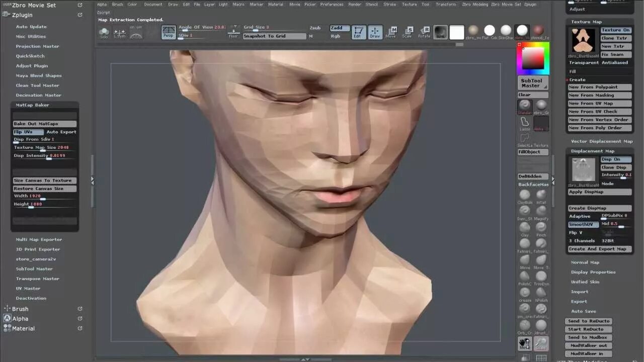Activate Edit mode icon
This screenshot has width=644, height=362.
tap(358, 33)
